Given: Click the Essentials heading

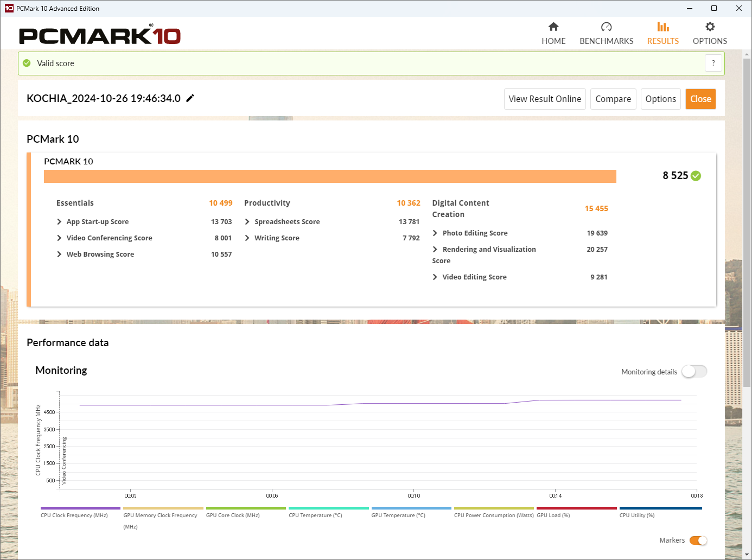Looking at the screenshot, I should coord(75,203).
